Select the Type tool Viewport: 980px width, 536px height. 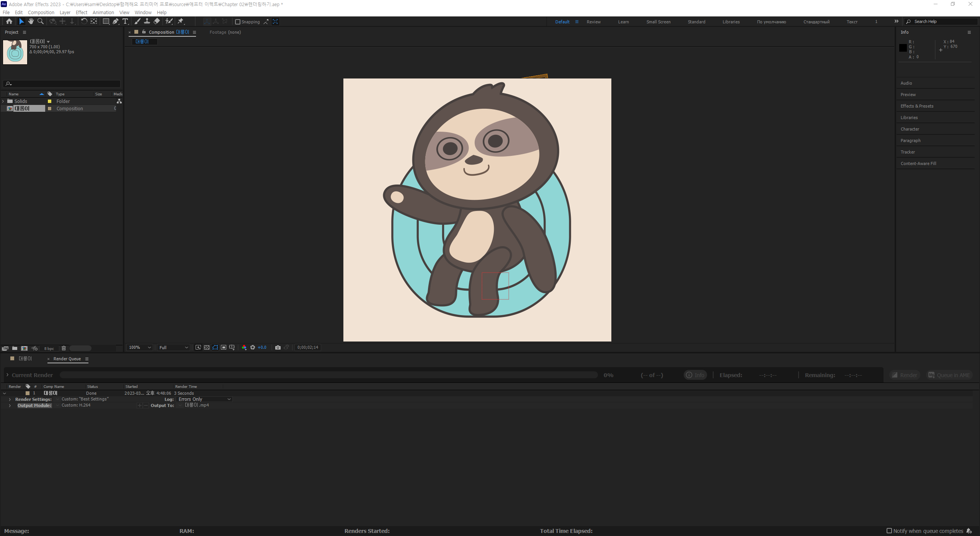(x=125, y=21)
